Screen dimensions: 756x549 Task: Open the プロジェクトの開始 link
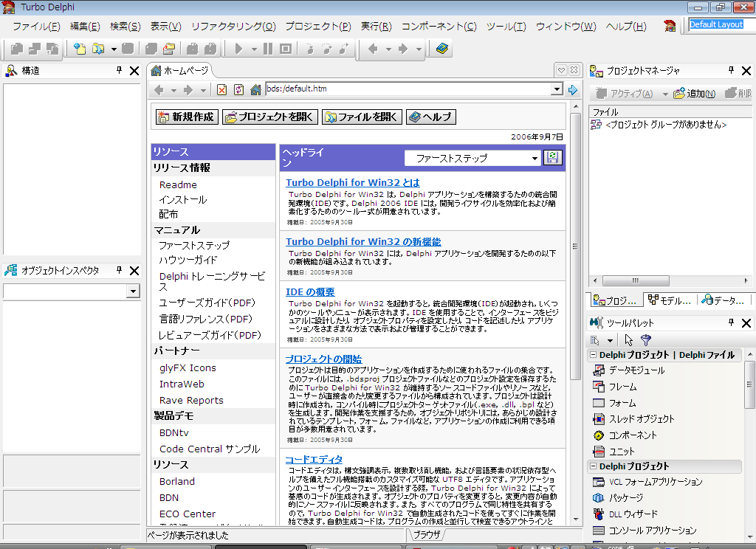(323, 359)
